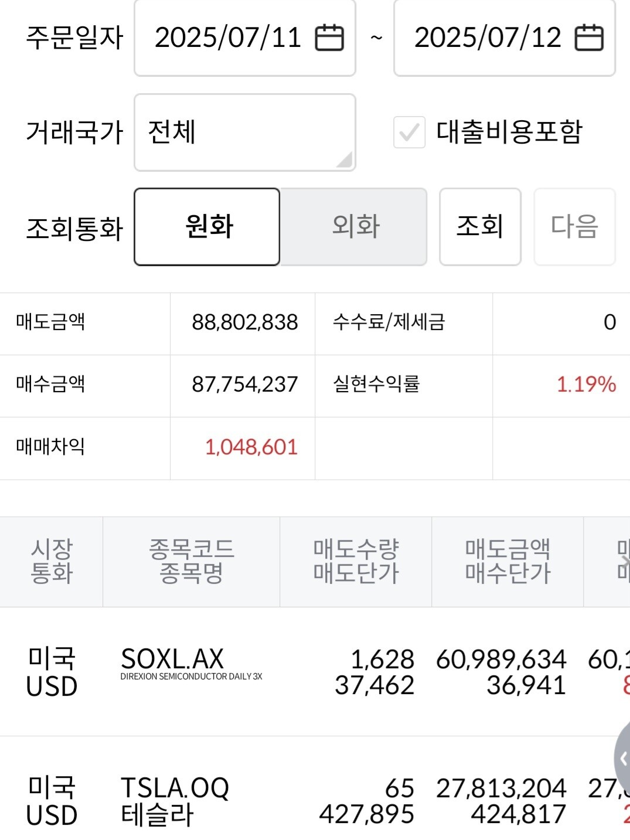
Task: Click the 매도금액 매수단가 column header
Action: point(508,562)
